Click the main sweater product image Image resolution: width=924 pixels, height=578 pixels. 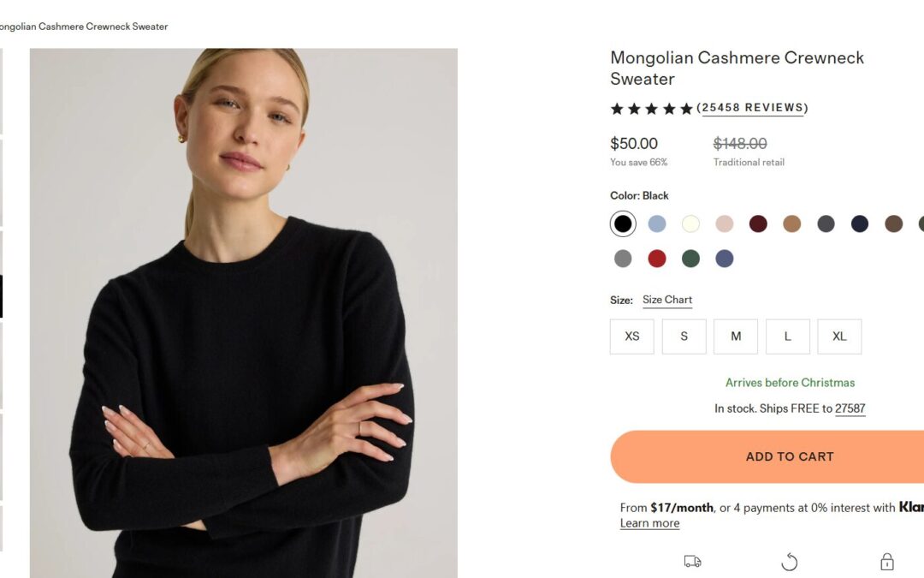(x=244, y=313)
